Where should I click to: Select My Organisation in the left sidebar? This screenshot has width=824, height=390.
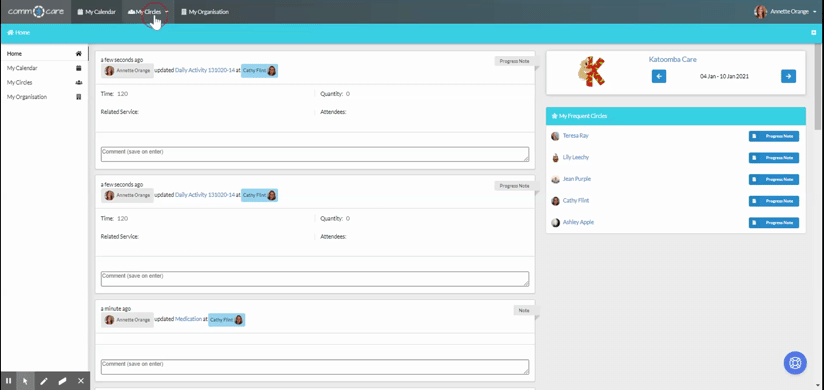click(x=44, y=97)
